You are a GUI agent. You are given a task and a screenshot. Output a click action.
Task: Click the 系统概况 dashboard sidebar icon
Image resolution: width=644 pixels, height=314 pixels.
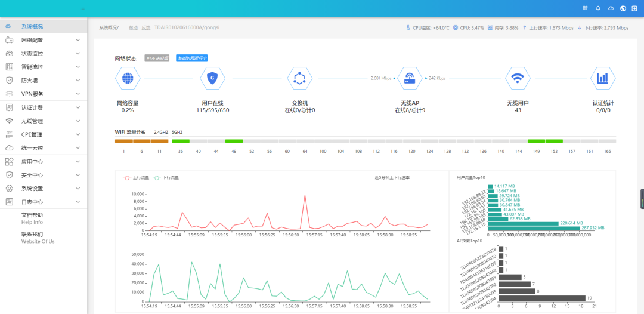8,27
